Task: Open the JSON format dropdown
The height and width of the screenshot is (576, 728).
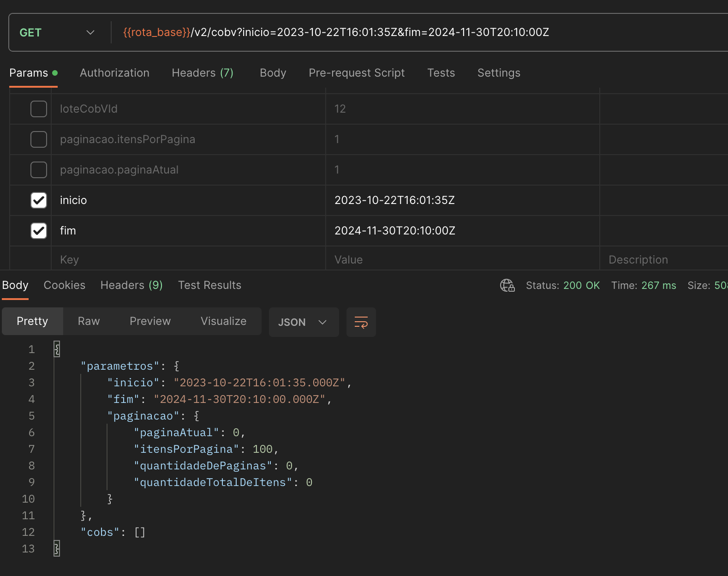Action: tap(304, 322)
